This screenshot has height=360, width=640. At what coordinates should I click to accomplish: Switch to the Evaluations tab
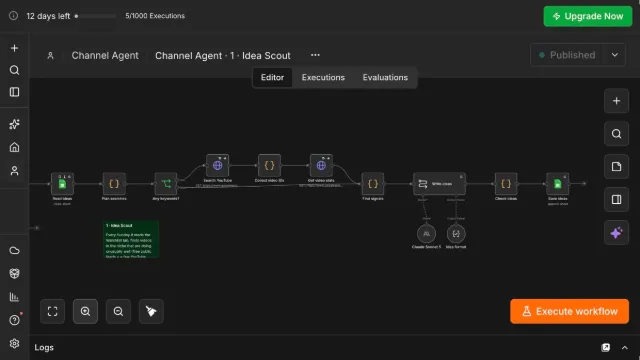click(385, 78)
